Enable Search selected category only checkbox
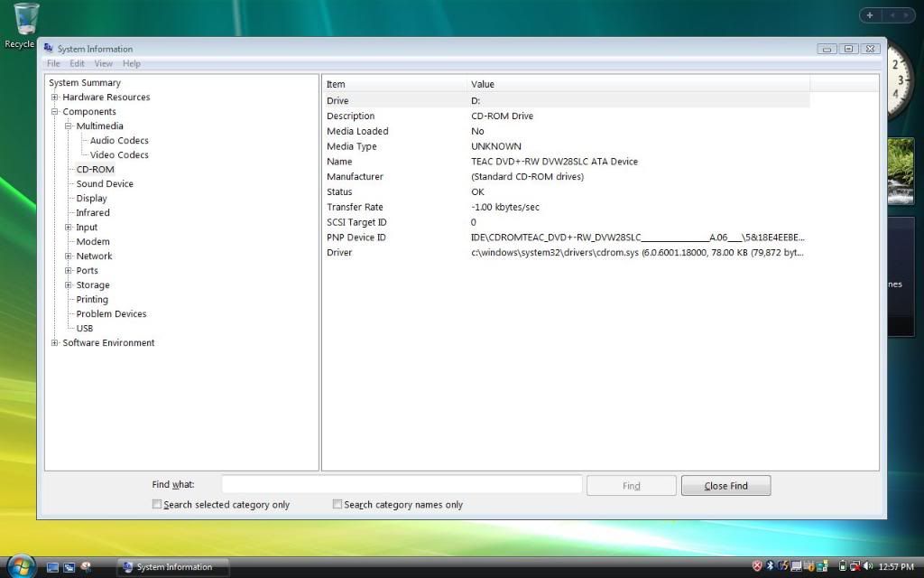This screenshot has width=924, height=578. (x=157, y=505)
